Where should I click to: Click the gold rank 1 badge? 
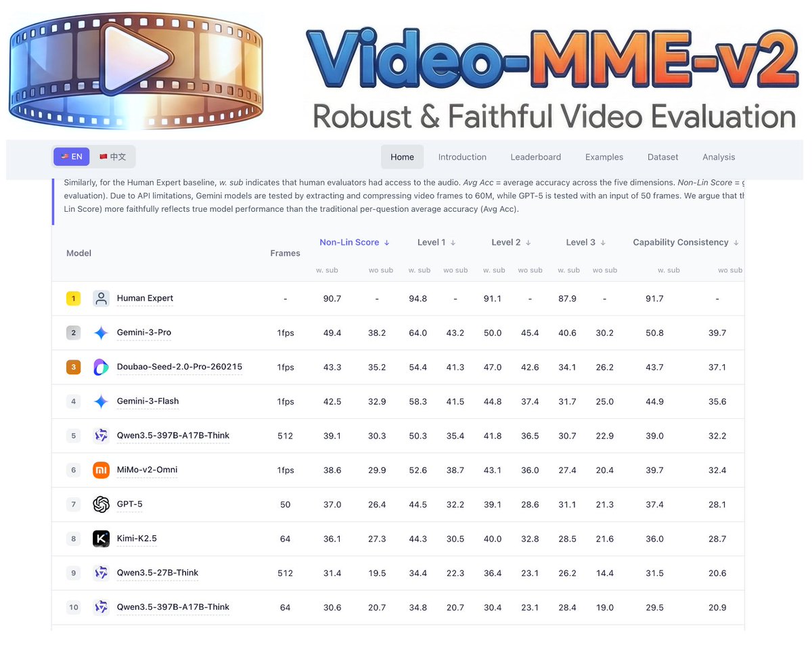[x=73, y=298]
